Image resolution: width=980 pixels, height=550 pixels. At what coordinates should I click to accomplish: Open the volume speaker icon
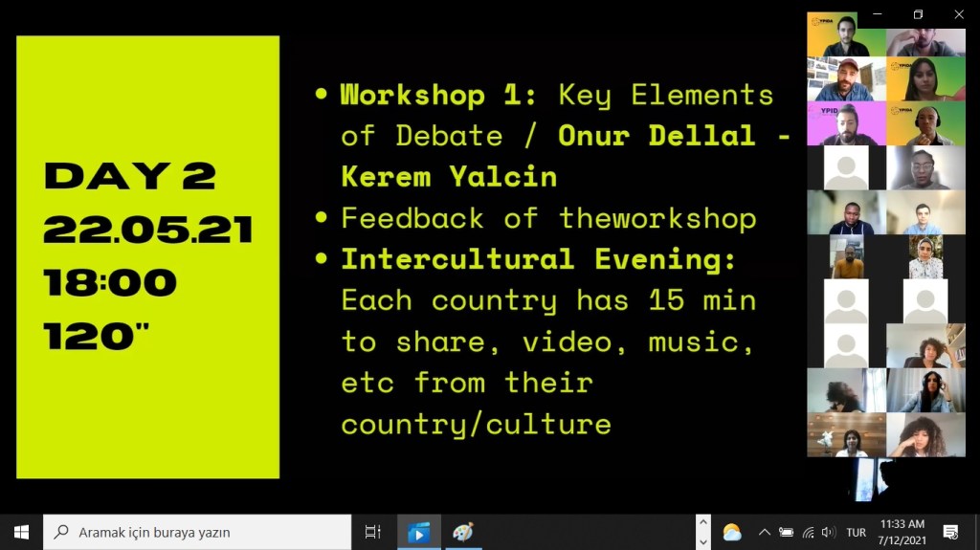pyautogui.click(x=828, y=532)
